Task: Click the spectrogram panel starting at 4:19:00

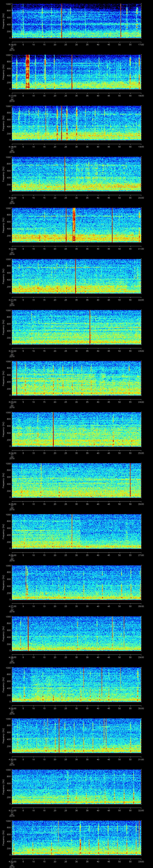Action: pyautogui.click(x=76, y=174)
